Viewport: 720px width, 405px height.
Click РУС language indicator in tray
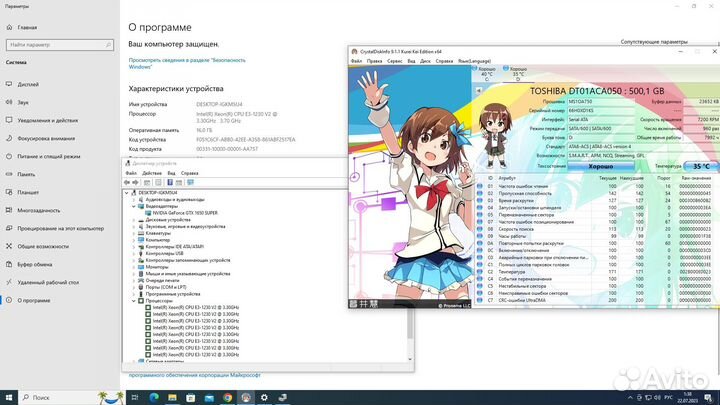pyautogui.click(x=668, y=398)
